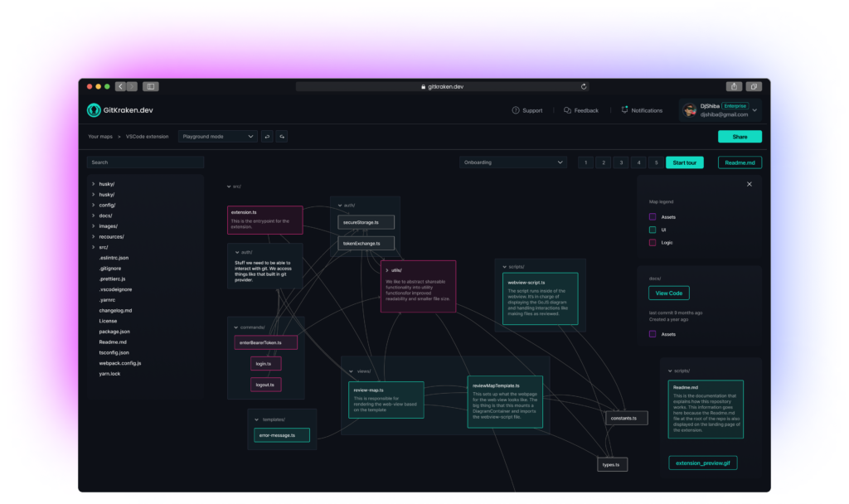The width and height of the screenshot is (849, 504).
Task: Expand the utils/ node chevron
Action: tap(386, 270)
